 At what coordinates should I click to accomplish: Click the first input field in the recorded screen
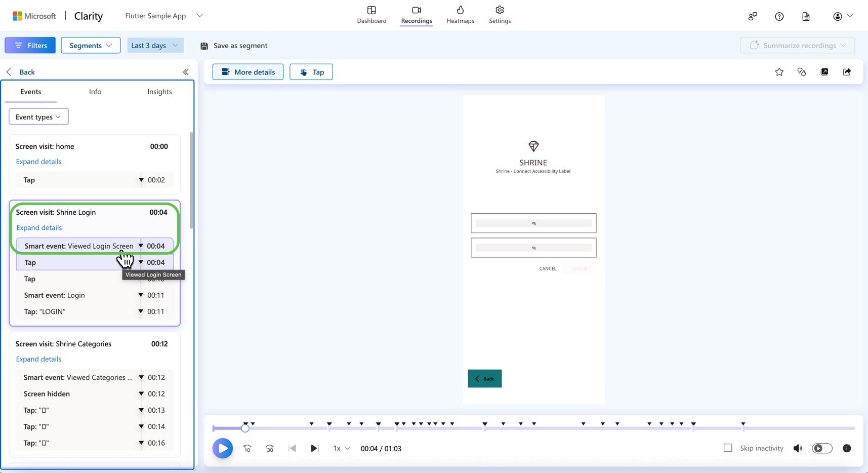coord(533,223)
